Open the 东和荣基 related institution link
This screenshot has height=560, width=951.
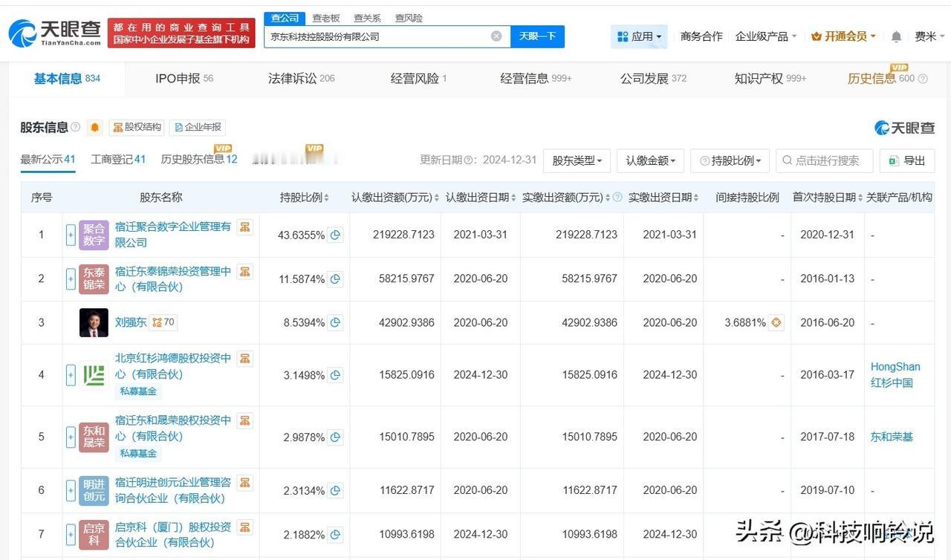pos(892,437)
